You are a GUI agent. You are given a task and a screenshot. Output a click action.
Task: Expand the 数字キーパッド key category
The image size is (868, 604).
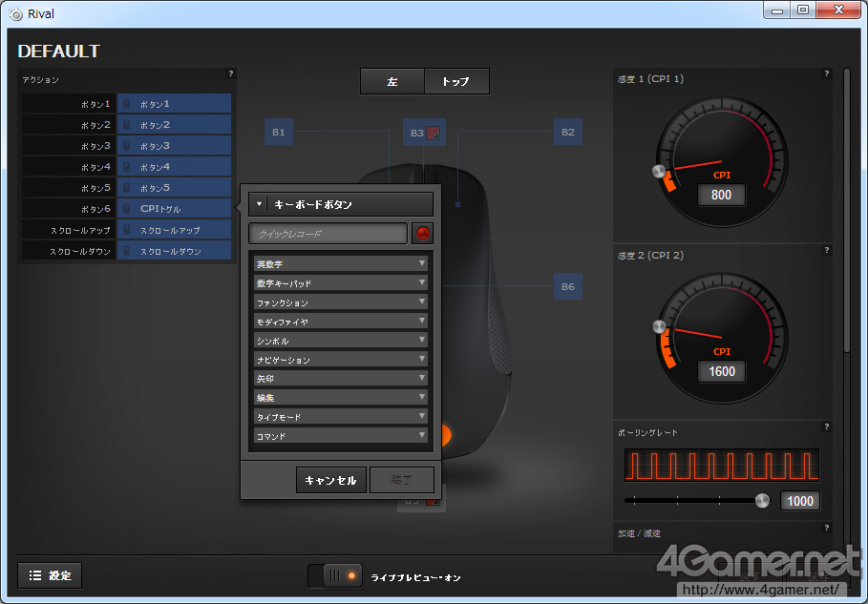(341, 282)
